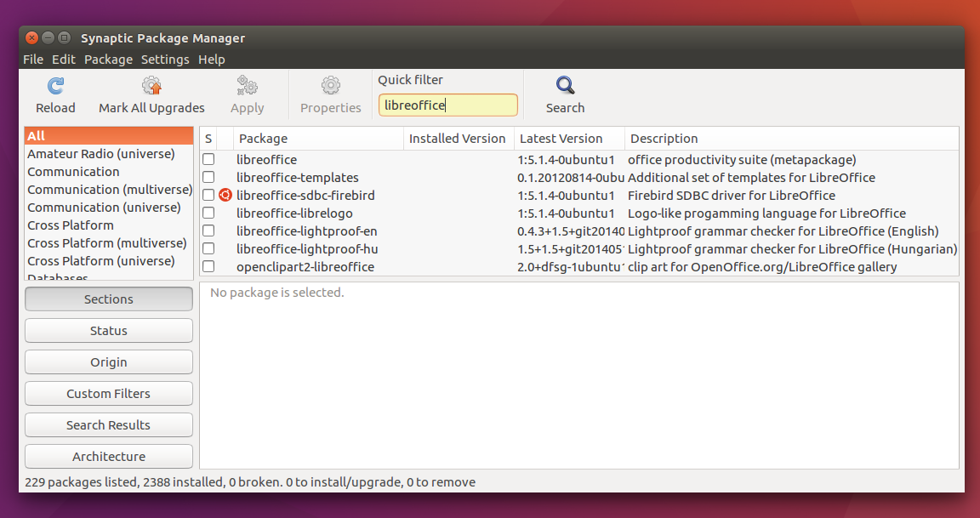Open the Package menu
Image resolution: width=980 pixels, height=518 pixels.
point(108,60)
